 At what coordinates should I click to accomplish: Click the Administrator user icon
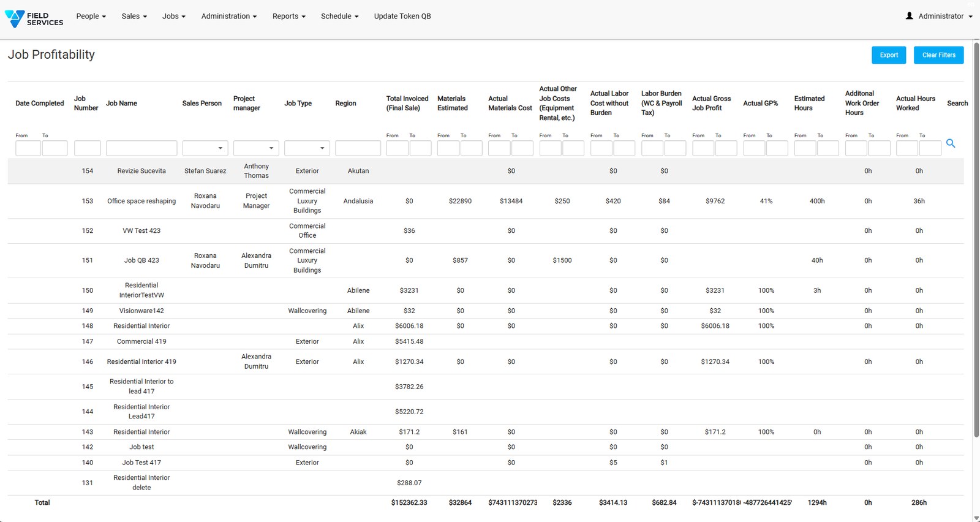pos(910,16)
